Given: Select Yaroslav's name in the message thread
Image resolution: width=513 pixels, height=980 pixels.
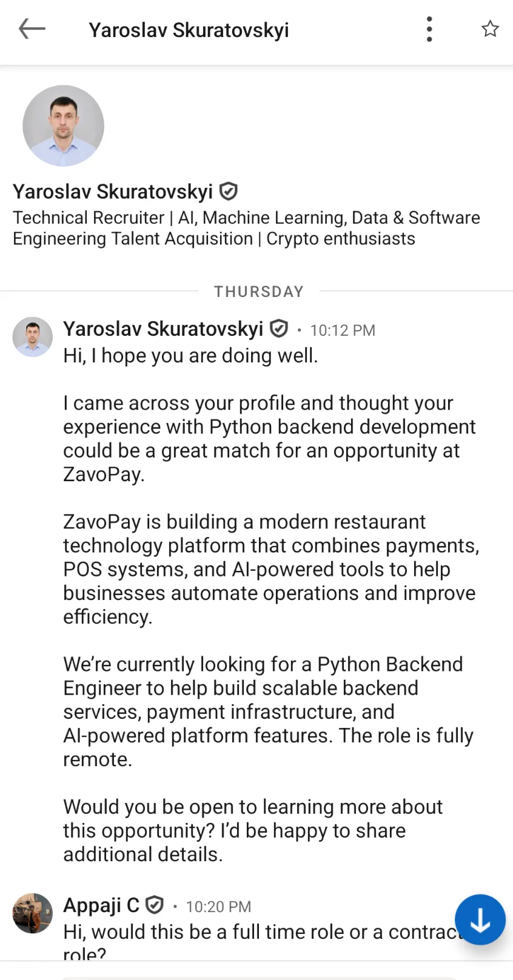Looking at the screenshot, I should [x=163, y=328].
